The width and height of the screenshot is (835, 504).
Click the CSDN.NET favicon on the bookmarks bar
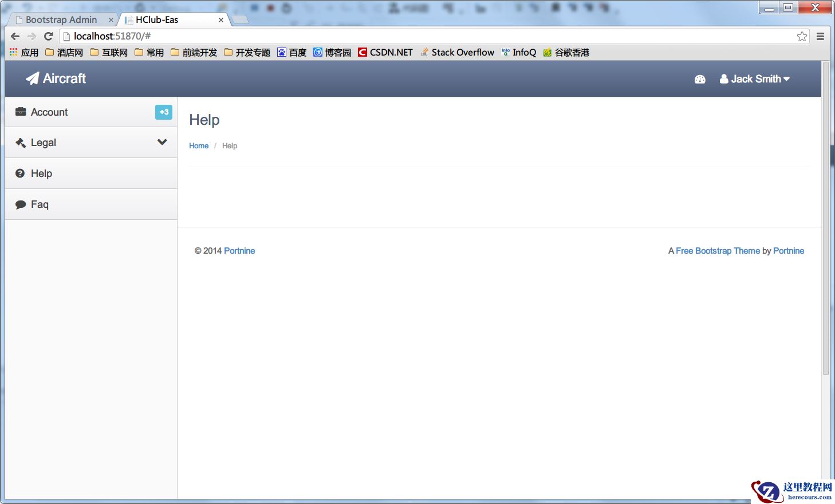point(363,52)
